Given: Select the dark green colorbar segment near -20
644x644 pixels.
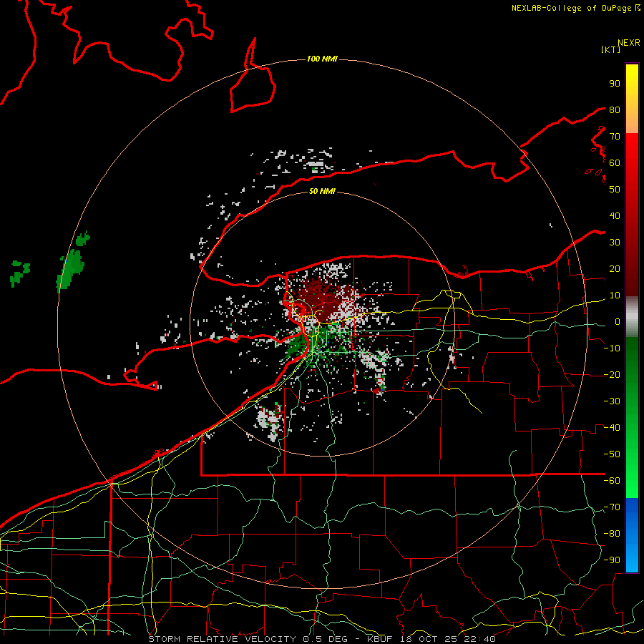Looking at the screenshot, I should tap(632, 371).
